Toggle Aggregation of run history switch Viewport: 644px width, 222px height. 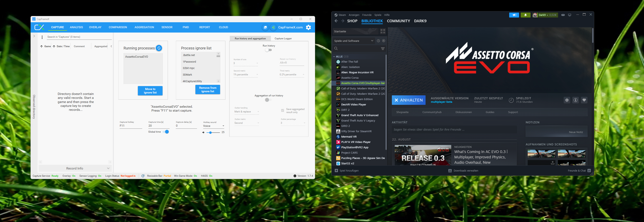pos(269,100)
